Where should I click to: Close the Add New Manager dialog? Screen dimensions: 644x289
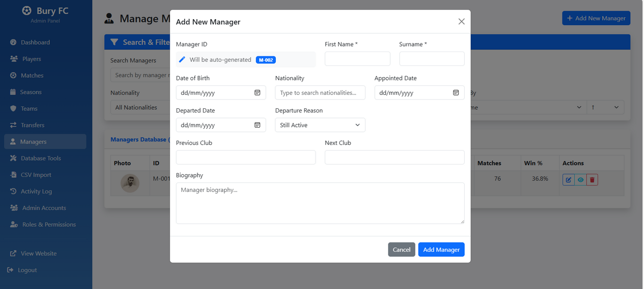(462, 21)
